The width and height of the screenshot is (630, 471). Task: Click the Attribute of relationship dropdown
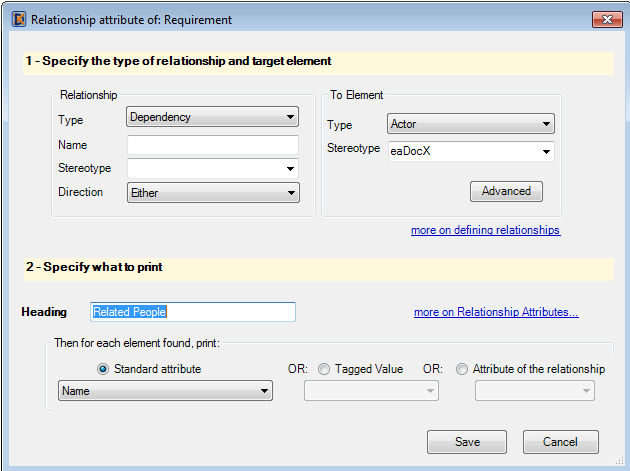[x=535, y=391]
